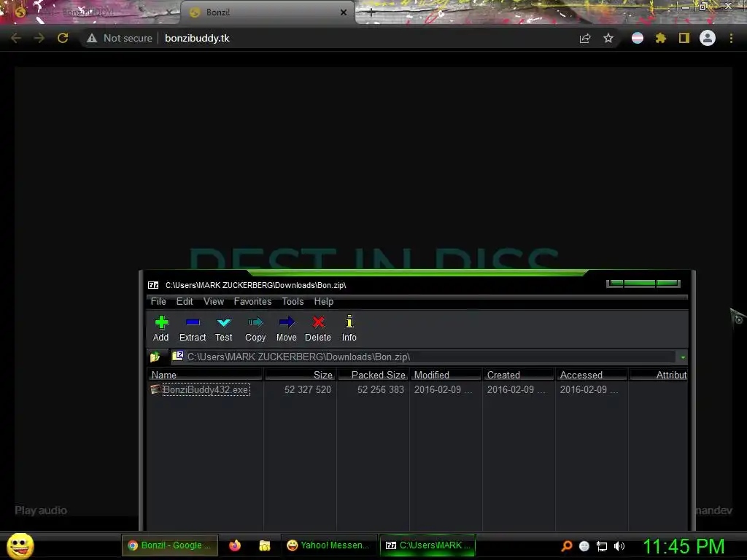
Task: Reload the page in Chrome
Action: pos(63,38)
